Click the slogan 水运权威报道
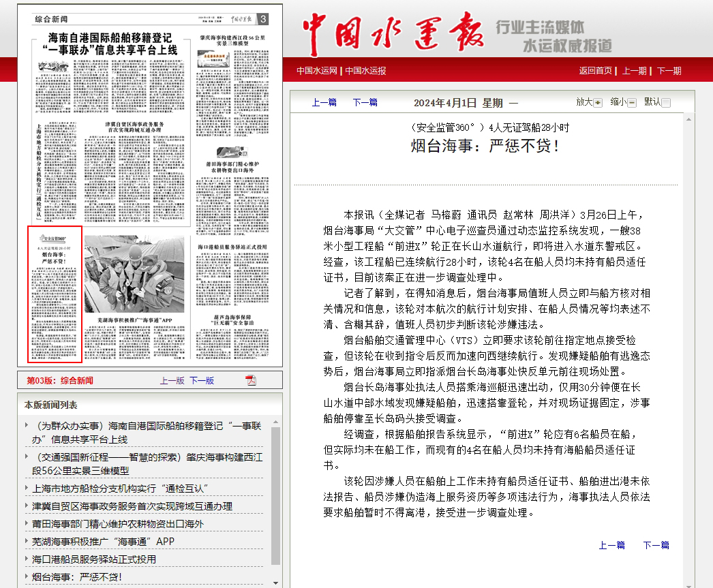 567,46
